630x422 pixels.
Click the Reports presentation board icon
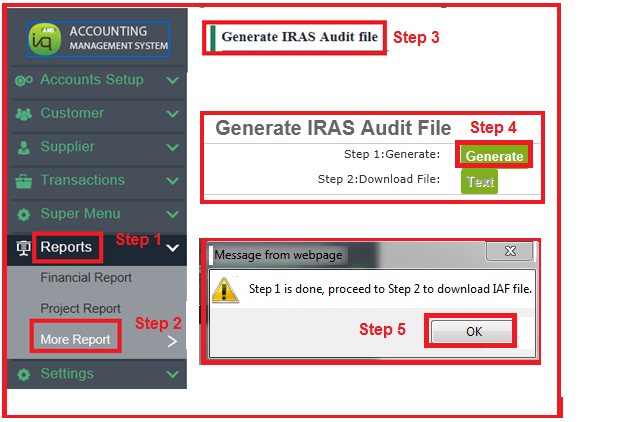click(25, 248)
